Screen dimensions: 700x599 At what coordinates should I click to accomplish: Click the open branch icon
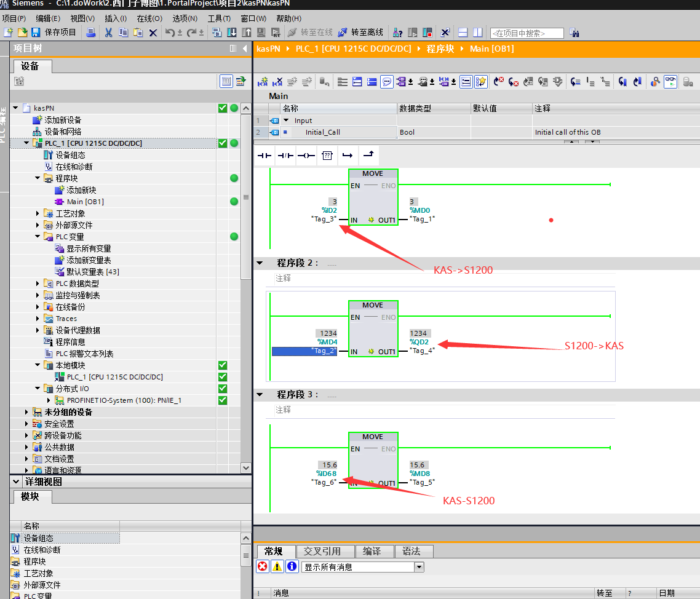(x=348, y=156)
